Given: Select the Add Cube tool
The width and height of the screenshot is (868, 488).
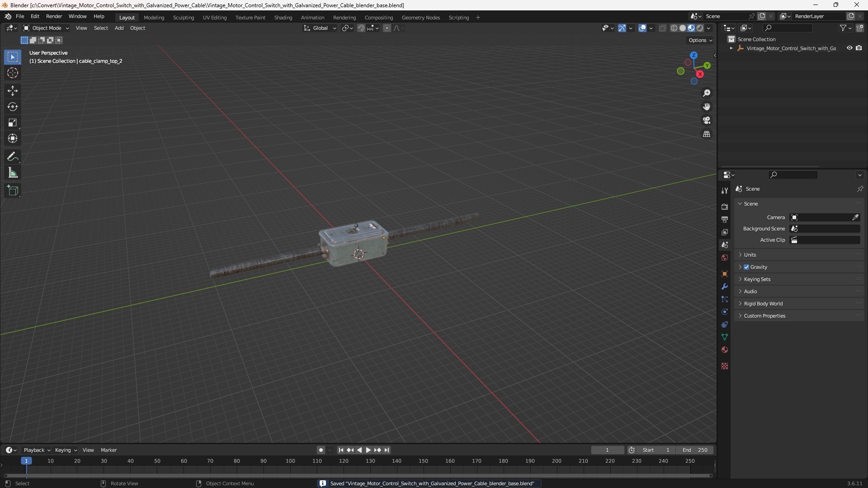Looking at the screenshot, I should [x=13, y=191].
